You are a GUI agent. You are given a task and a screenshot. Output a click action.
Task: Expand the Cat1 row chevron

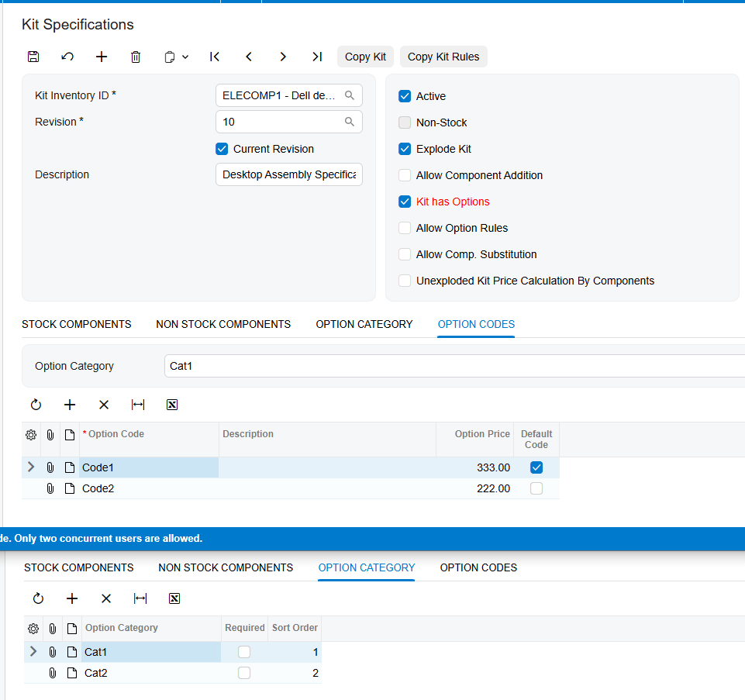click(x=33, y=651)
